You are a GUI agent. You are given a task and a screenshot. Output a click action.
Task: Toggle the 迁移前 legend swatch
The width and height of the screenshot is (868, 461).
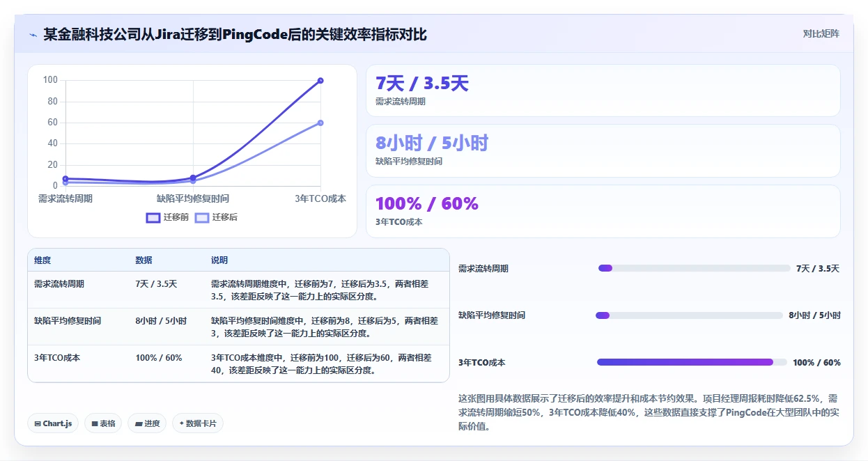point(153,217)
